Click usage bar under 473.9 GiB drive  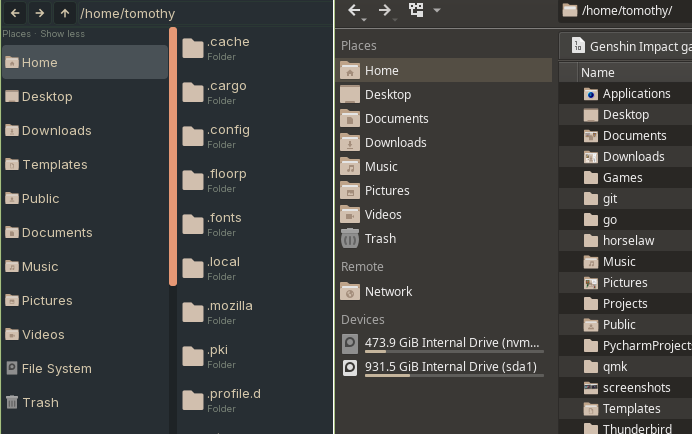tap(454, 352)
